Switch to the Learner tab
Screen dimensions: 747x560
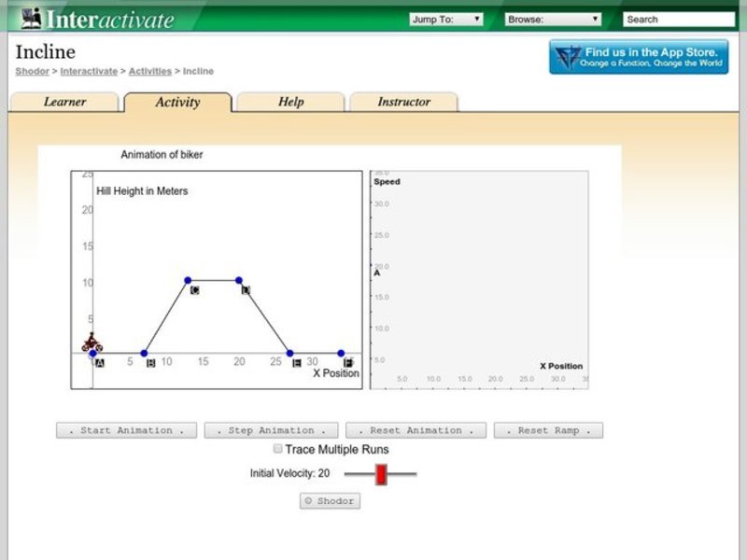(x=65, y=102)
